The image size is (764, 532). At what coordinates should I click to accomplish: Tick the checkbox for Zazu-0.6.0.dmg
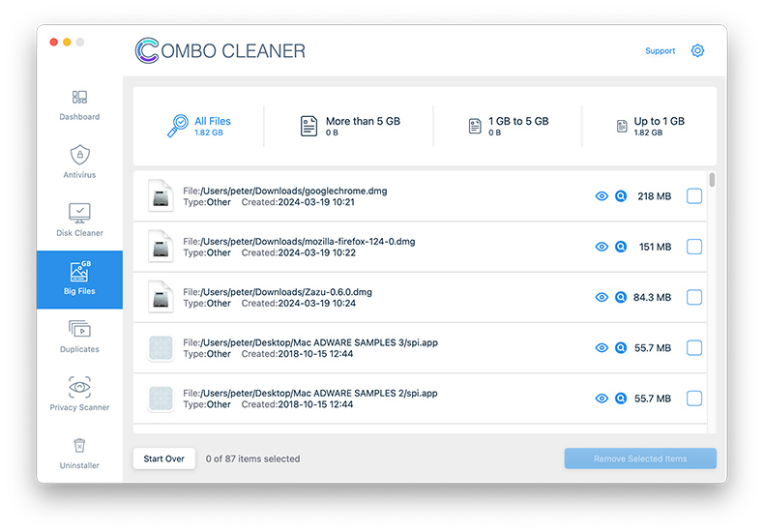pos(694,298)
